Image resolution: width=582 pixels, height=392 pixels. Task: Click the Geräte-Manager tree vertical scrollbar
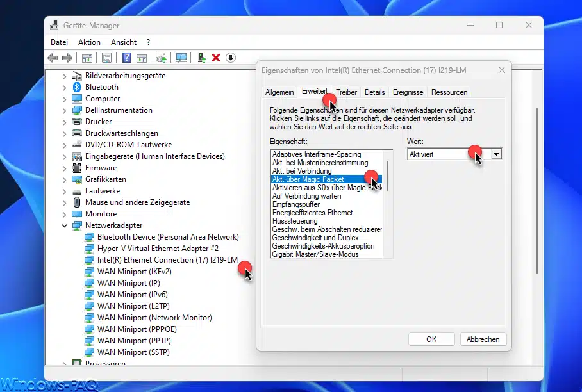click(x=537, y=191)
